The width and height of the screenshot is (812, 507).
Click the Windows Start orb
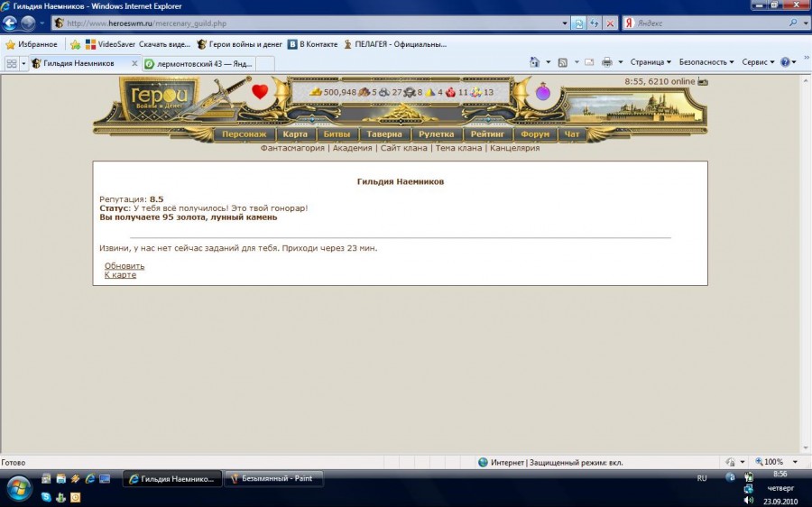pos(19,488)
